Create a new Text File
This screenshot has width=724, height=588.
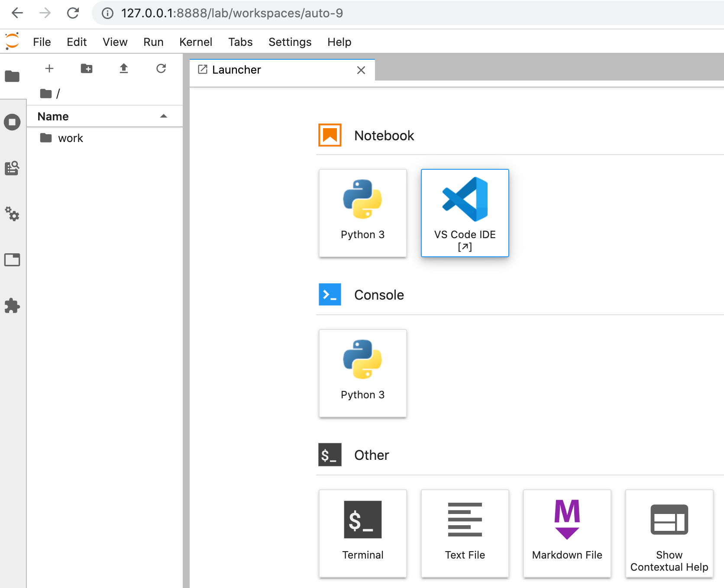pos(465,533)
